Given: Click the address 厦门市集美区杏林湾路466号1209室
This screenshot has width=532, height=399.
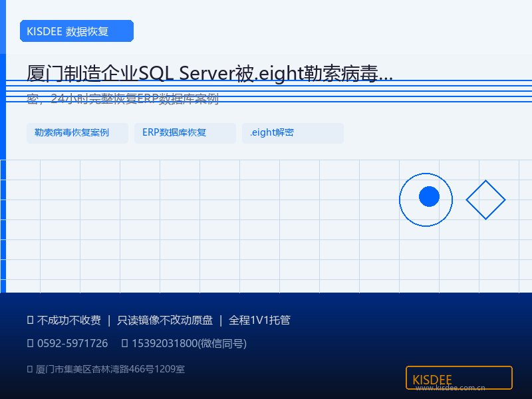Looking at the screenshot, I should 110,369.
